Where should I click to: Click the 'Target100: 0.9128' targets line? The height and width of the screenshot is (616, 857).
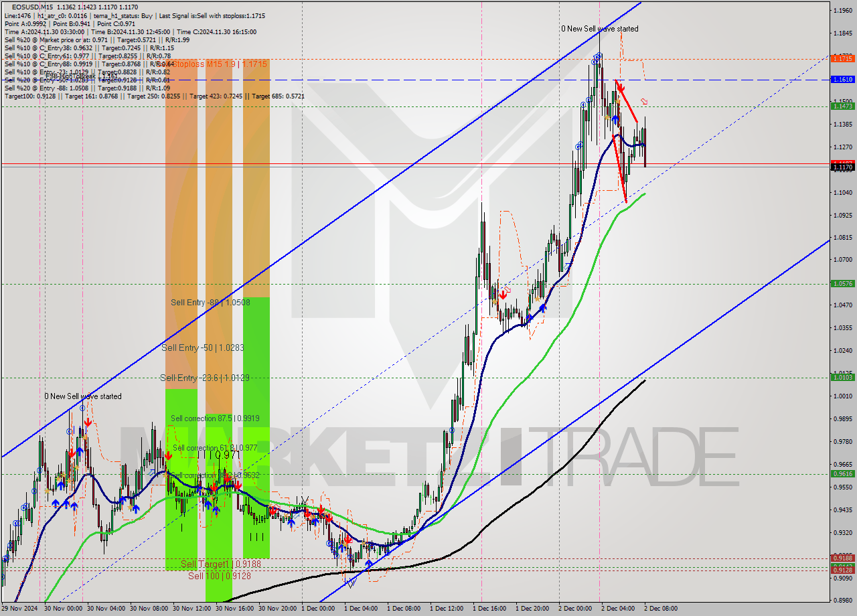click(x=155, y=96)
